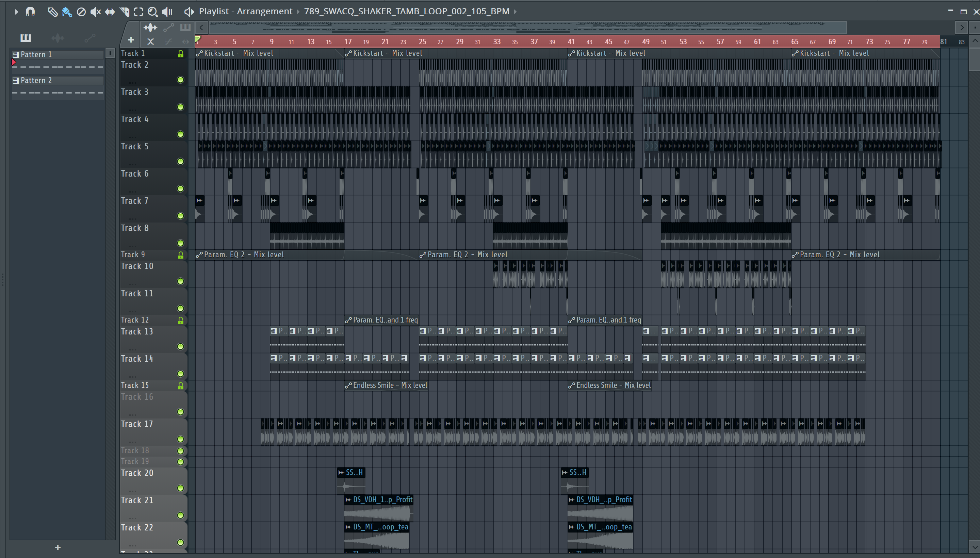Mute Track 22 with its green LED
The image size is (980, 558).
click(x=180, y=543)
